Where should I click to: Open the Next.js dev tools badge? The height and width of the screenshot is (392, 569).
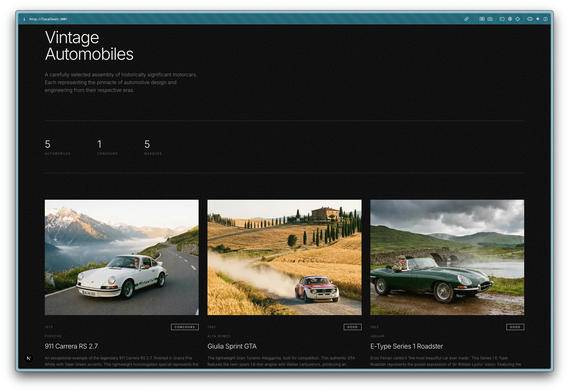click(28, 358)
